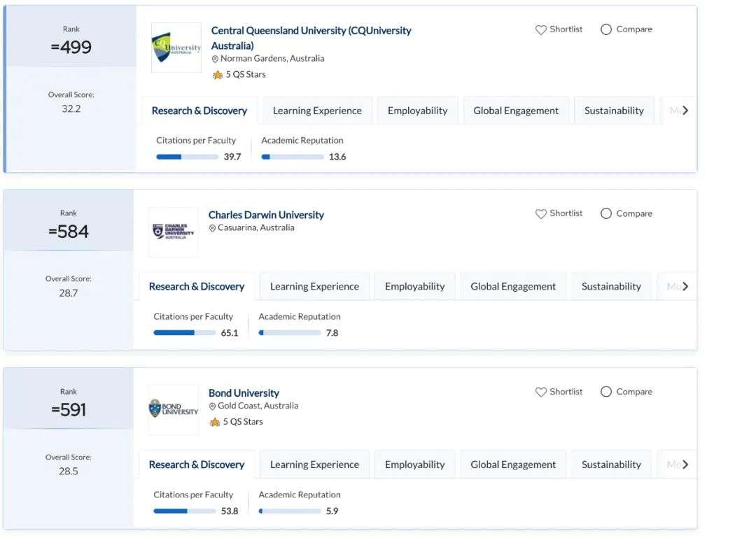
Task: Click Shortlist label for Bond University
Action: 566,391
